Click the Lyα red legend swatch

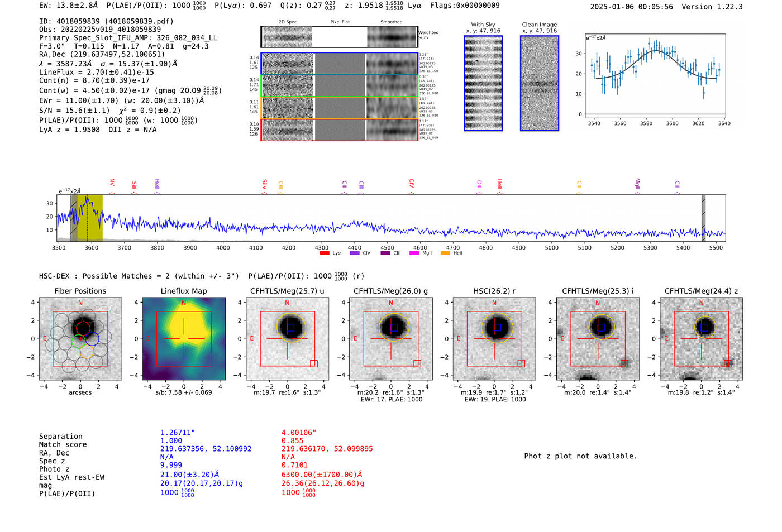click(325, 253)
